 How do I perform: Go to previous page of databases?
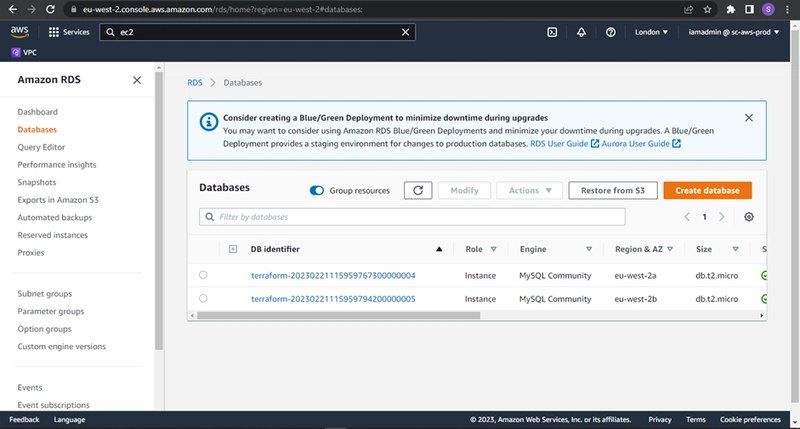point(687,217)
